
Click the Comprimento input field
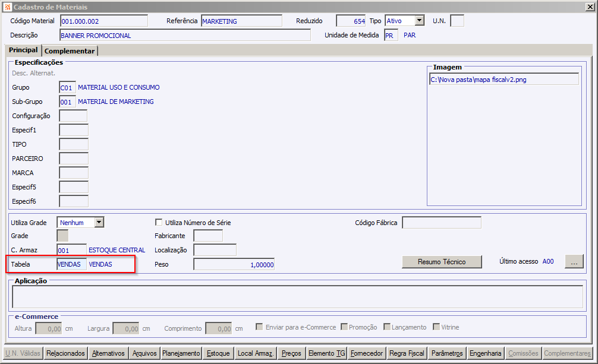point(219,328)
